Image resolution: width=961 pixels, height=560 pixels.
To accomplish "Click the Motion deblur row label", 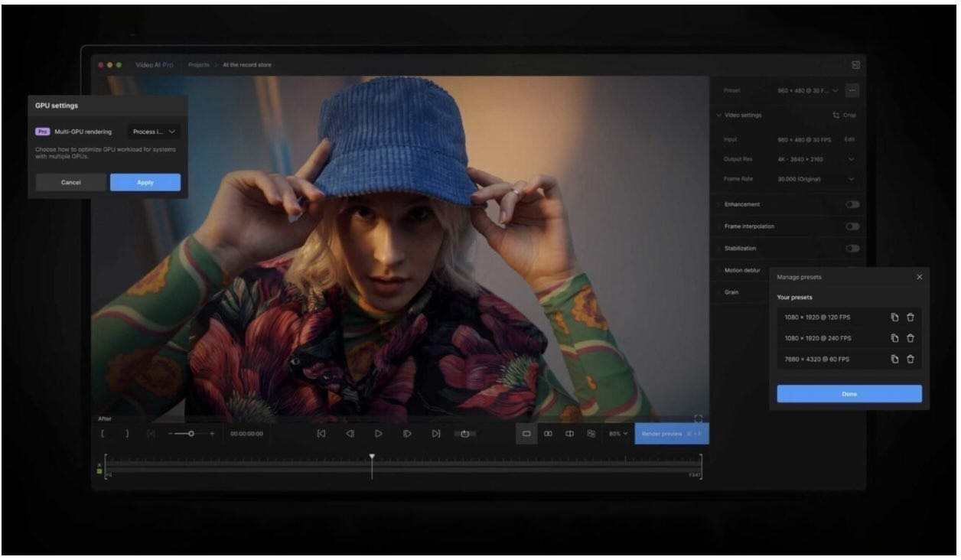I will (742, 270).
